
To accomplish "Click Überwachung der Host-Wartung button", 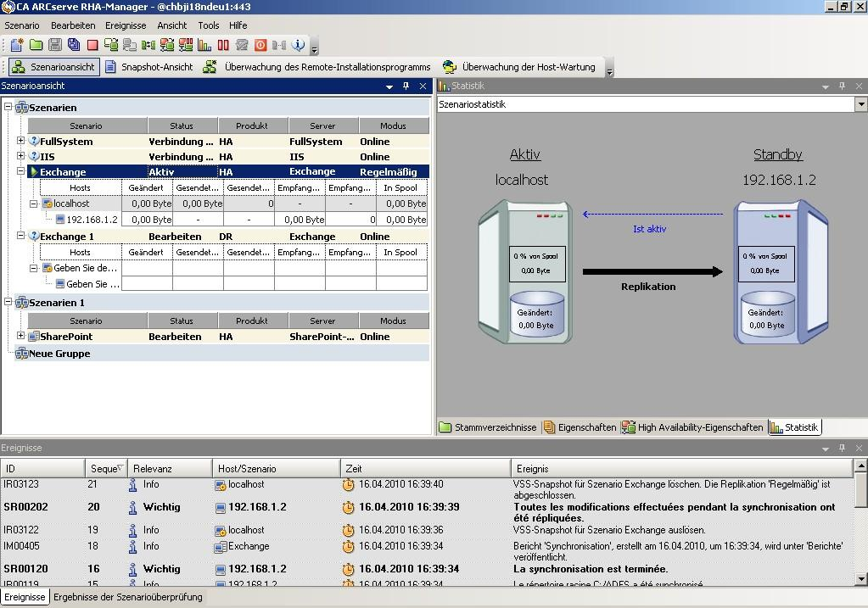I will click(x=519, y=67).
